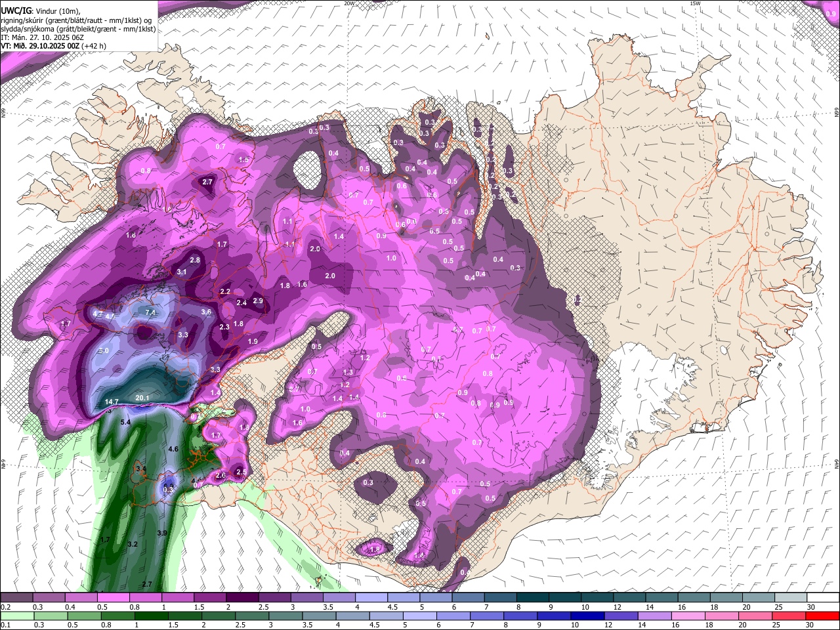Click the 3.1 snowfall value on the map
This screenshot has width=840, height=630.
(x=182, y=272)
